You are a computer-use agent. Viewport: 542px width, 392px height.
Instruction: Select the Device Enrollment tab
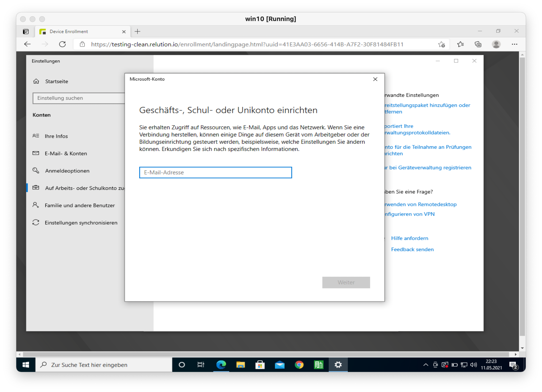(x=83, y=32)
